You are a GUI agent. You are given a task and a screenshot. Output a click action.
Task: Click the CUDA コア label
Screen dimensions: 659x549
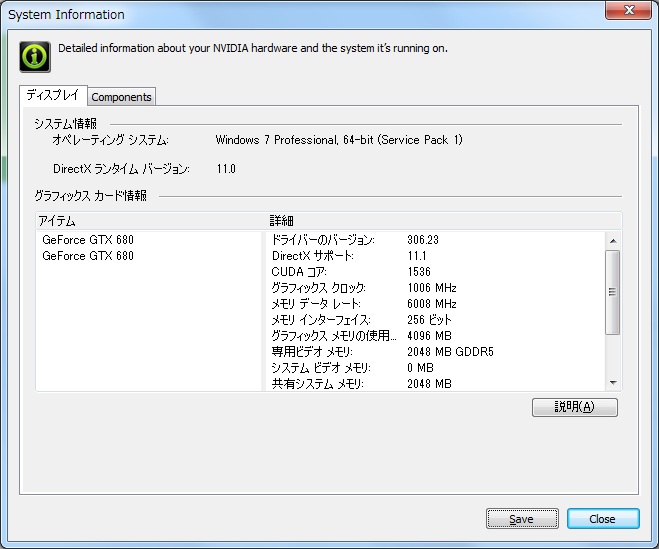coord(299,272)
